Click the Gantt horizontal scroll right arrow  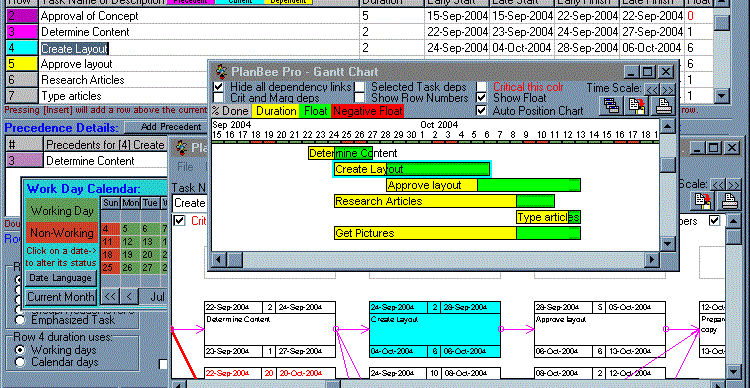[651, 260]
